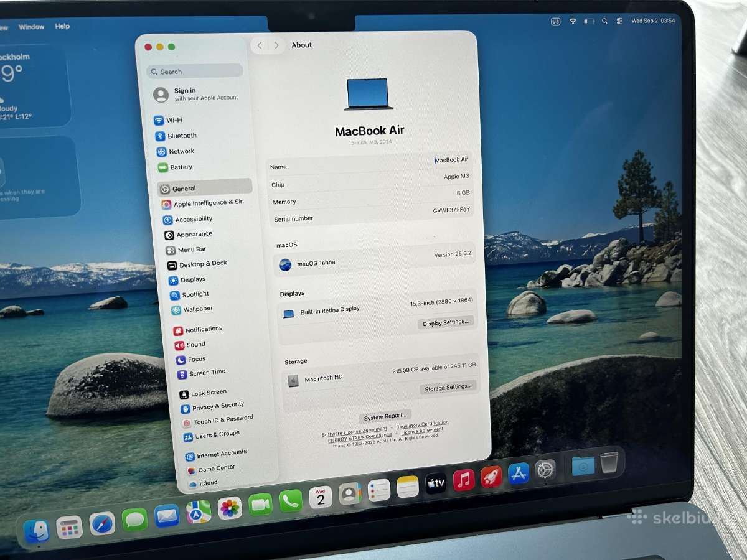747x560 pixels.
Task: Open Notifications settings
Action: click(x=198, y=329)
